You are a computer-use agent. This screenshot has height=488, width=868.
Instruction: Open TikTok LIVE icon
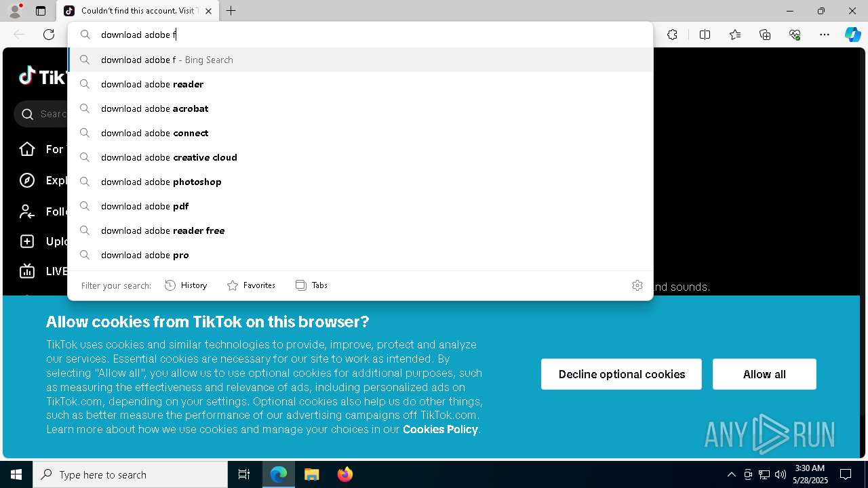pos(27,271)
